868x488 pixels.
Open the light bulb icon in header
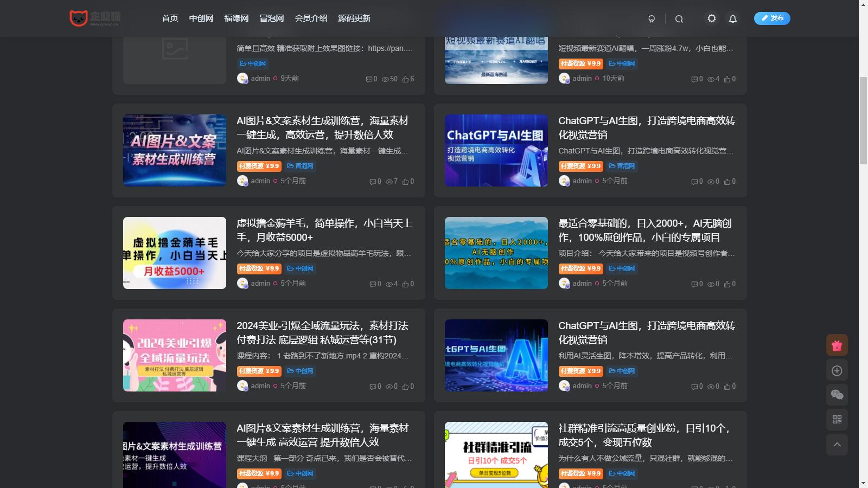[x=652, y=19]
